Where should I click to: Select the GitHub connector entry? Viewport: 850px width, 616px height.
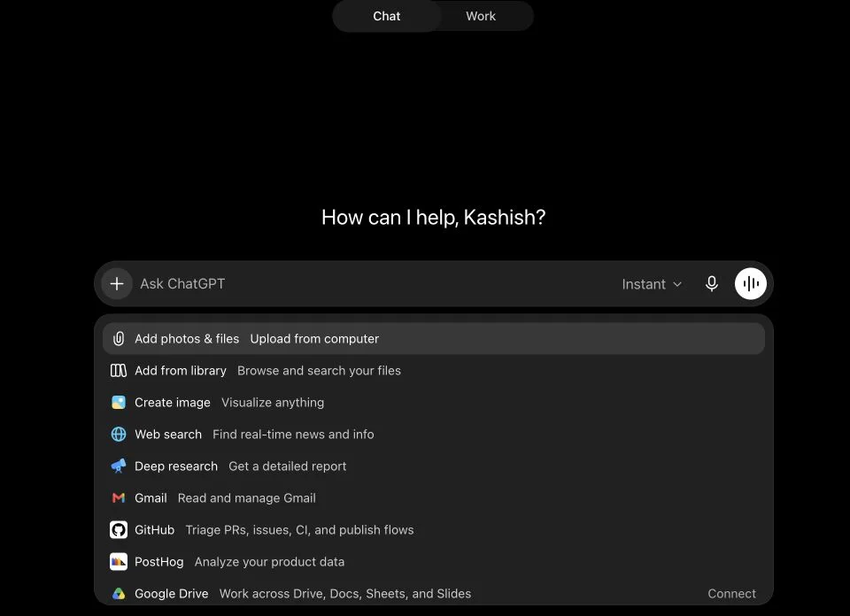coord(434,530)
